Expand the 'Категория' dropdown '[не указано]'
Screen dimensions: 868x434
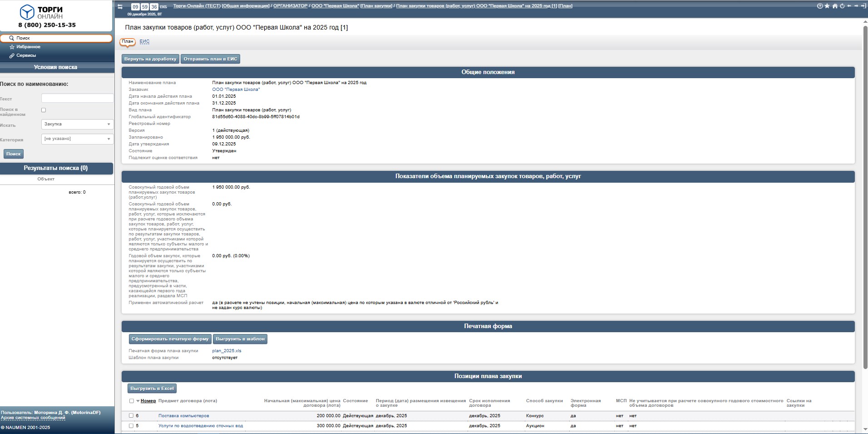point(77,139)
